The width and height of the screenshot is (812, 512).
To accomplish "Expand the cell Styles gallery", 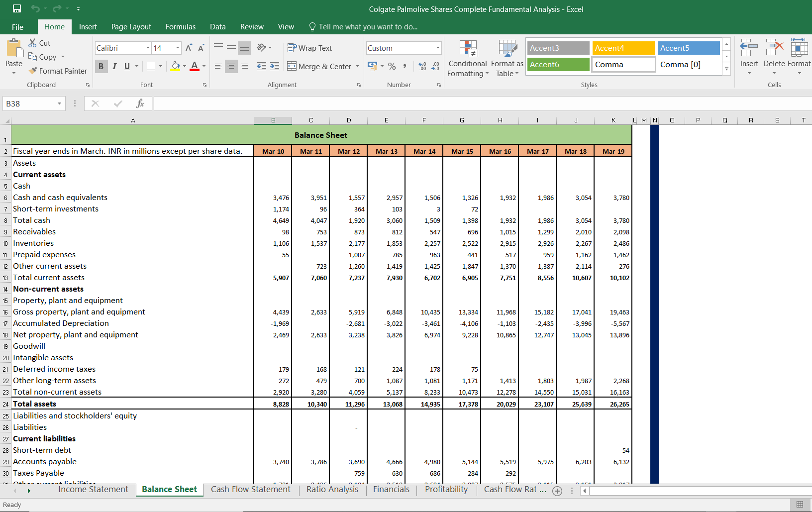I will coord(726,69).
